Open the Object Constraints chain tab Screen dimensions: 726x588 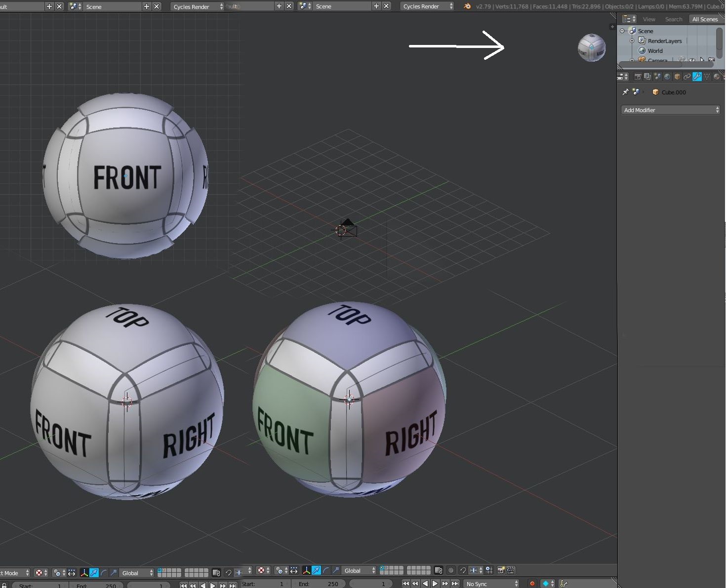(x=687, y=77)
